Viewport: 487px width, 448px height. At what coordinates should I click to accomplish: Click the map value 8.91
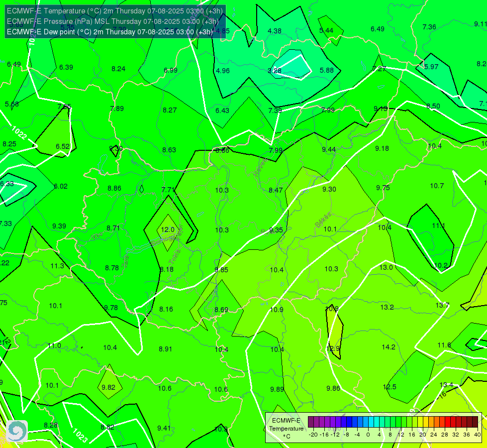[165, 349]
